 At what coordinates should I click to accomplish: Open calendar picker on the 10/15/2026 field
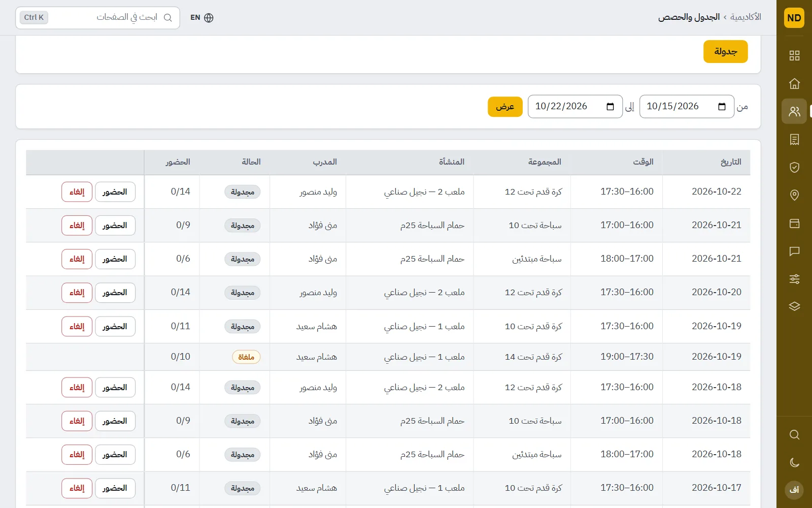(x=722, y=107)
